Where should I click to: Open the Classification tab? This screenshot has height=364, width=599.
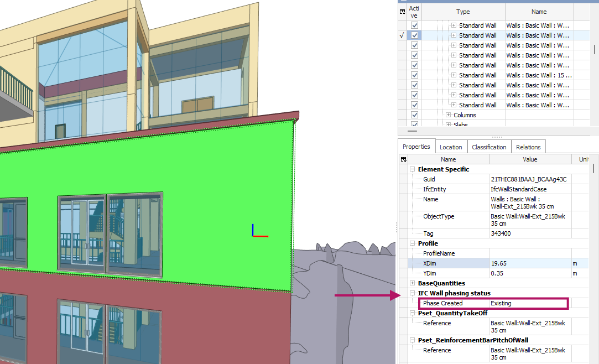click(x=489, y=147)
